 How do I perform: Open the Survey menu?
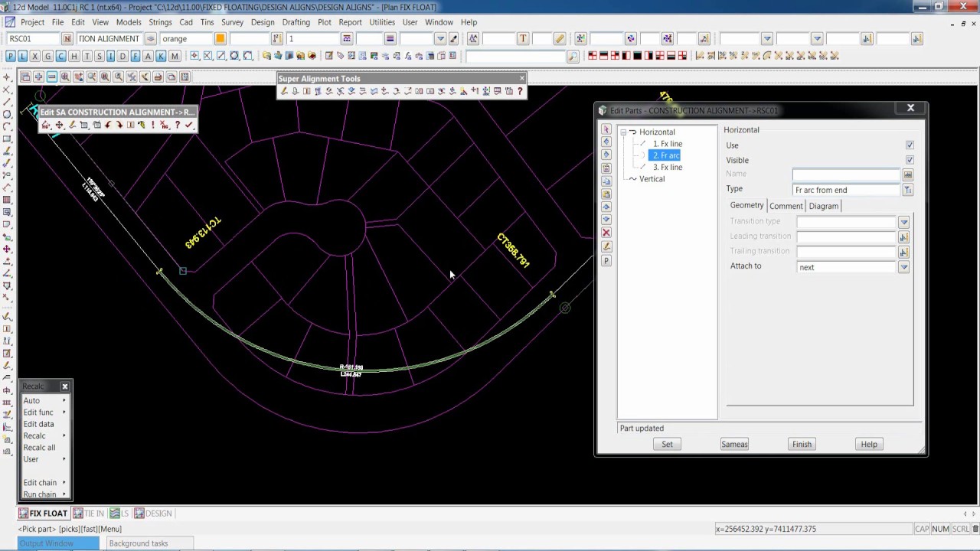pyautogui.click(x=232, y=22)
